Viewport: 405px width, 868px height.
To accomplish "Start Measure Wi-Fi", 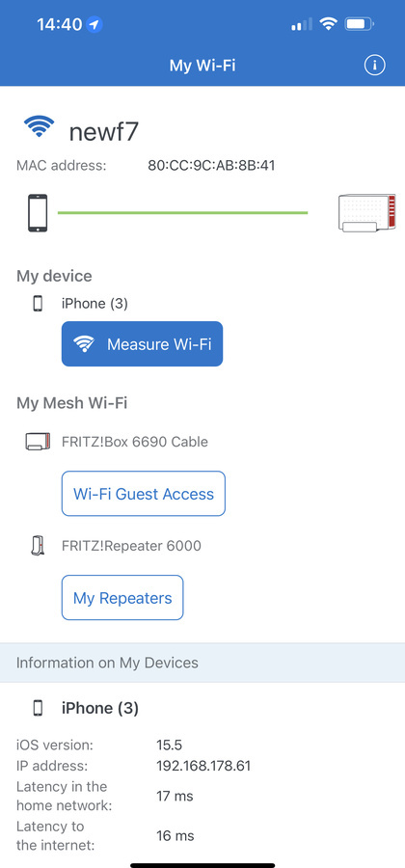I will click(x=142, y=343).
